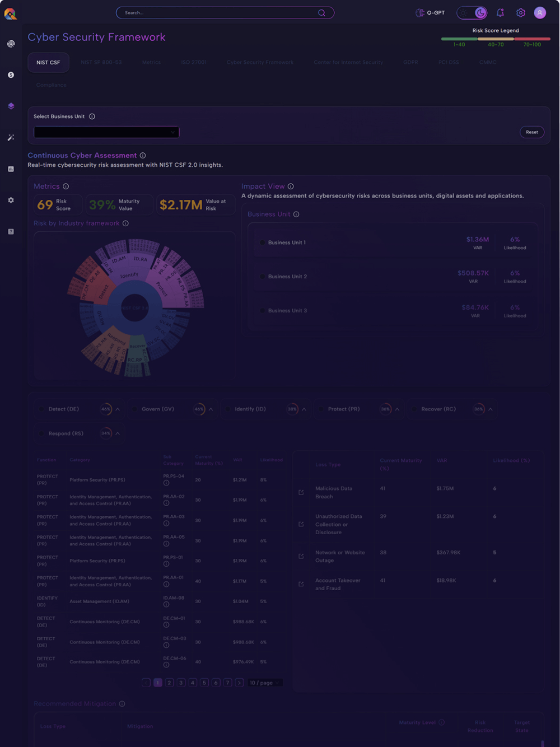Click the fingerprint icon in the sidebar

click(x=11, y=44)
